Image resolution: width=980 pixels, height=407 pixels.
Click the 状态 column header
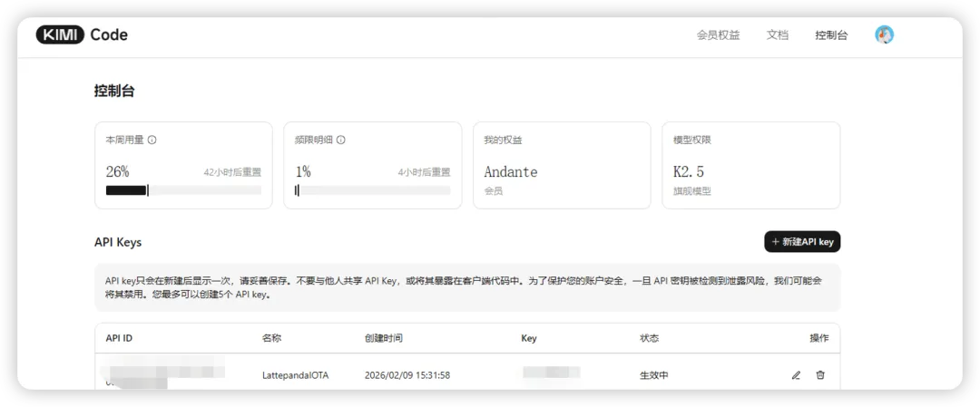click(x=650, y=338)
